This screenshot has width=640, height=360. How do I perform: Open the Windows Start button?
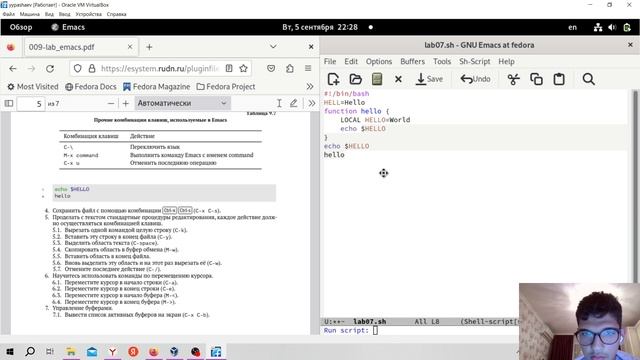(10, 351)
